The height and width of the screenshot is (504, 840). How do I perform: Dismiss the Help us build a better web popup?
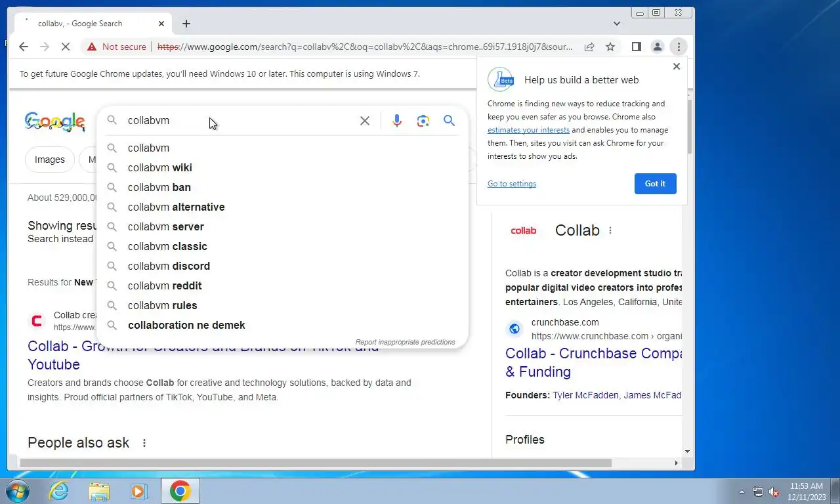coord(677,66)
